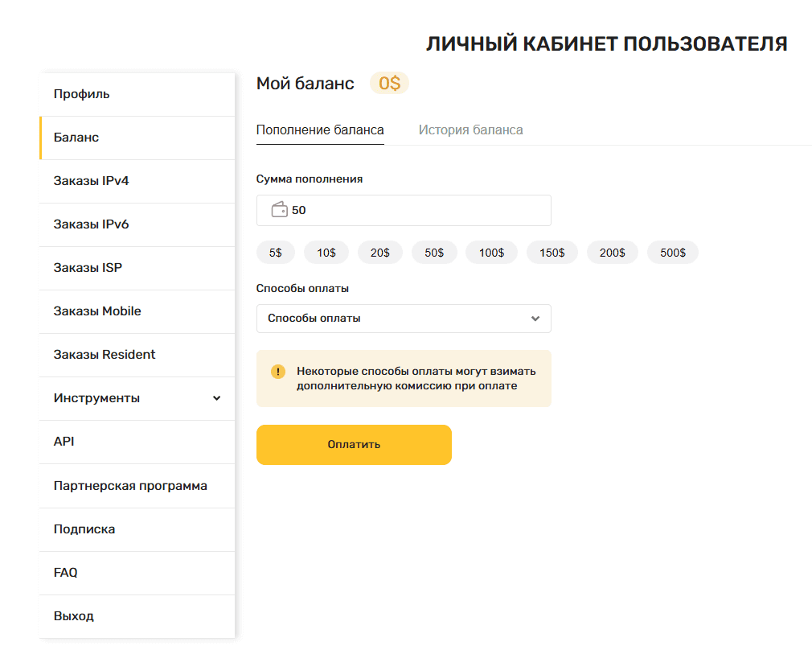Choose the 10$ preset amount
Screen dimensions: 812x650
pyautogui.click(x=326, y=253)
